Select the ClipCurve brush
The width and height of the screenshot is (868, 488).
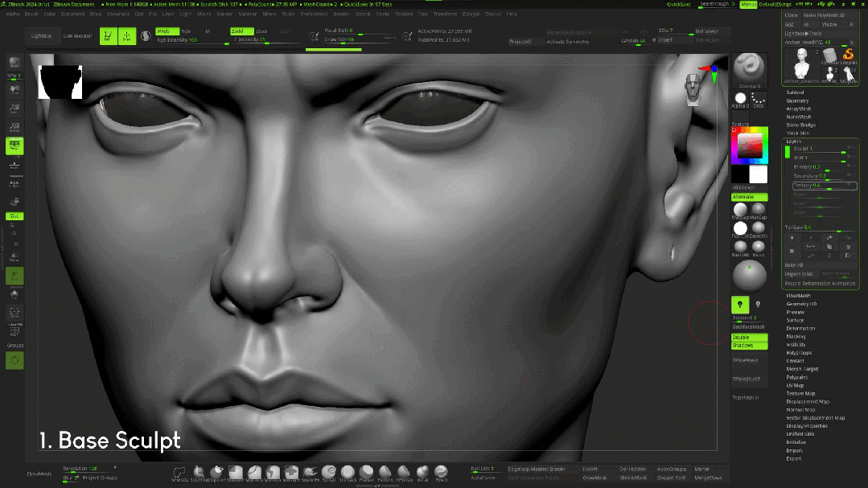pyautogui.click(x=217, y=473)
